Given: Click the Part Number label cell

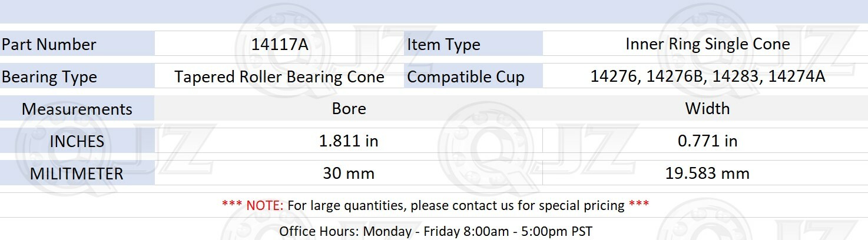Looking at the screenshot, I should pos(77,44).
